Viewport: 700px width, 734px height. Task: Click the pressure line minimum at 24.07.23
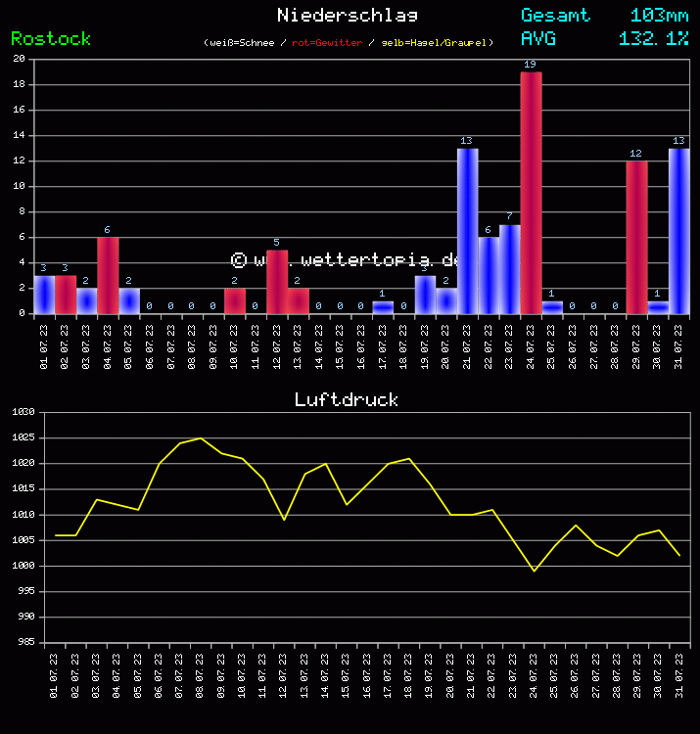pos(534,571)
